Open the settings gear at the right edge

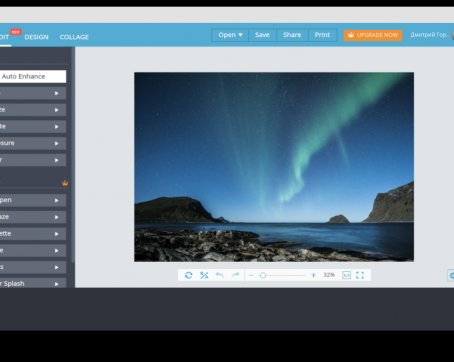coord(451,275)
